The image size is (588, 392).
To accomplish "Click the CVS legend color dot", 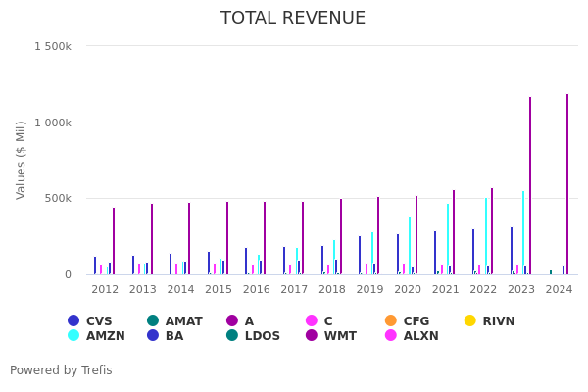I will click(x=73, y=321).
